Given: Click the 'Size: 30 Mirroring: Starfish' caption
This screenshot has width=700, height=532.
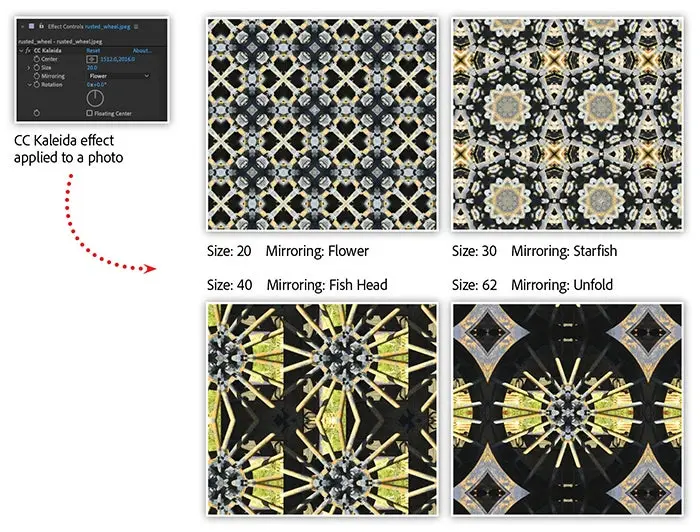Looking at the screenshot, I should [534, 251].
